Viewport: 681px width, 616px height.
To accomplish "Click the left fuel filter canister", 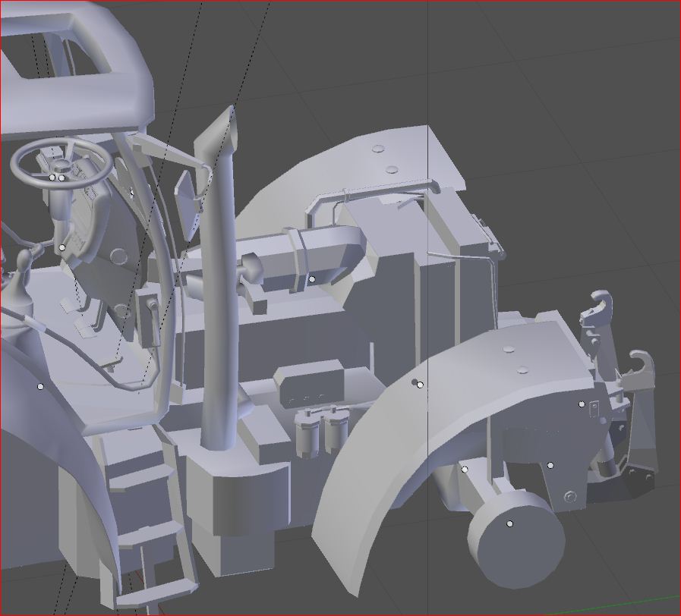I will (307, 433).
